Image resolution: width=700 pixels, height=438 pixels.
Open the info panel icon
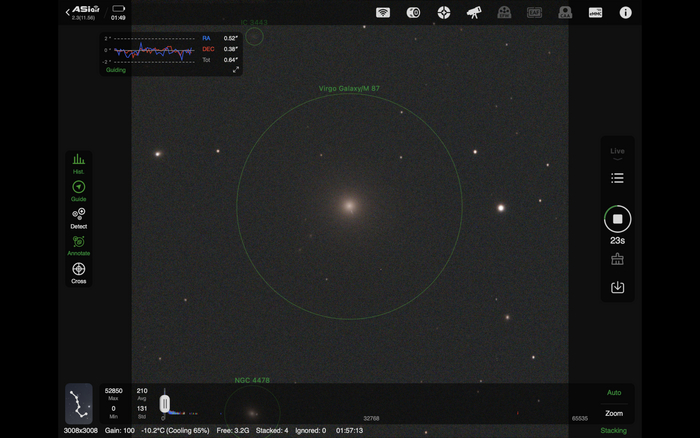coord(626,13)
